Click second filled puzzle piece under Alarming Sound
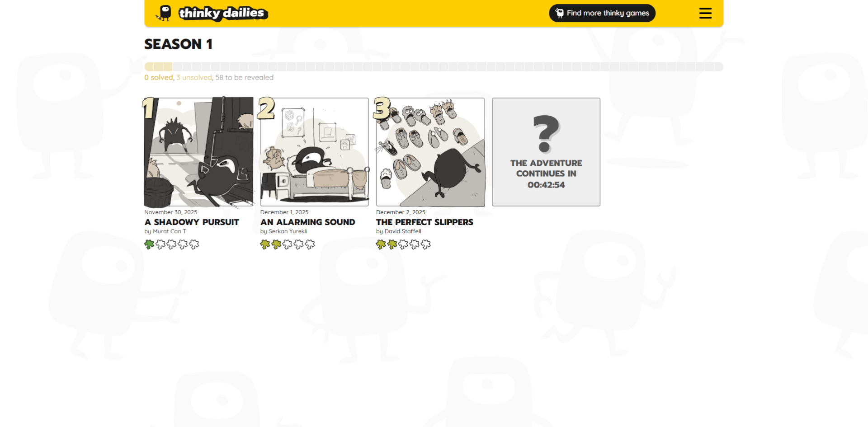The height and width of the screenshot is (427, 868). click(276, 244)
